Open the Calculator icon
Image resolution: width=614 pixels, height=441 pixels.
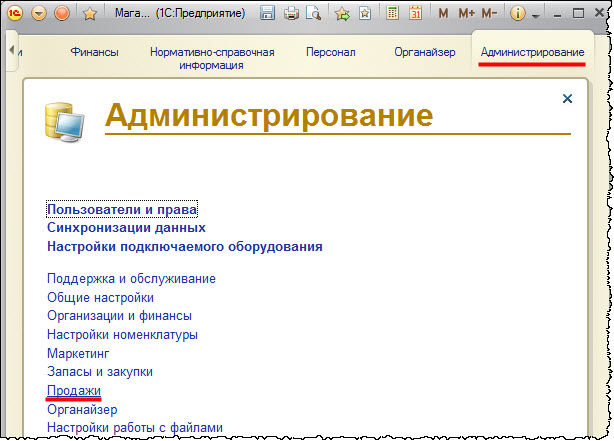click(392, 13)
